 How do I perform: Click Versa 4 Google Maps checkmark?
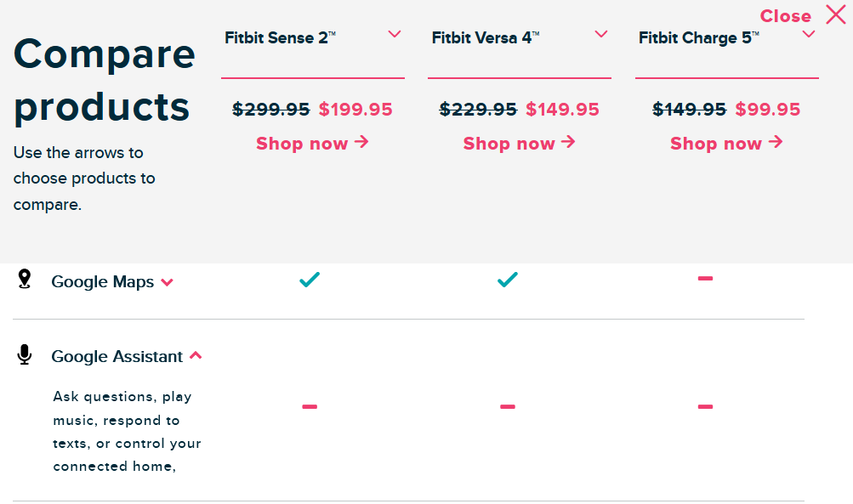point(508,280)
